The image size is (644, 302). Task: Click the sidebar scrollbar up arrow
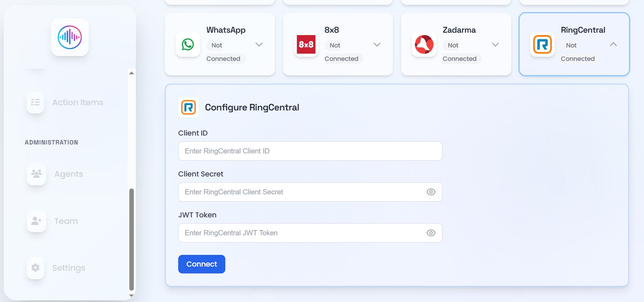click(131, 73)
